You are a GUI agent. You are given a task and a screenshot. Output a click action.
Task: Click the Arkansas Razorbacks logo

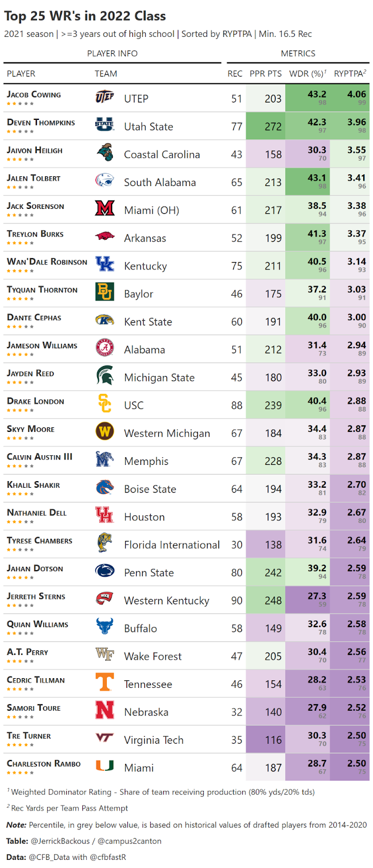pos(105,237)
